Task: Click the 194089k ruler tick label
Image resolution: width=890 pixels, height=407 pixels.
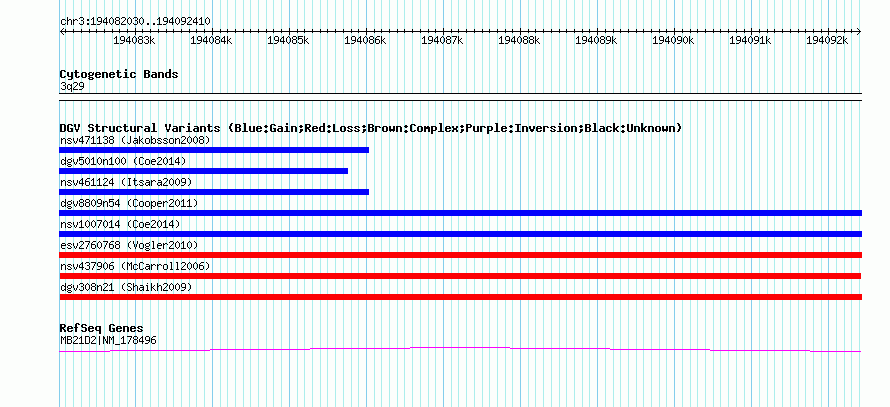Action: point(596,40)
